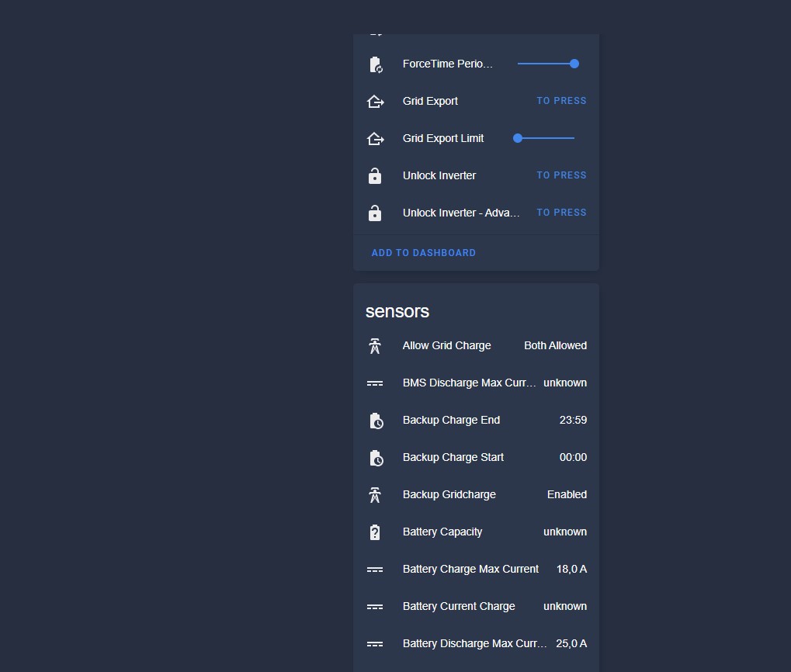The height and width of the screenshot is (672, 791).
Task: Click the ForceTime Period label
Action: pyautogui.click(x=447, y=64)
